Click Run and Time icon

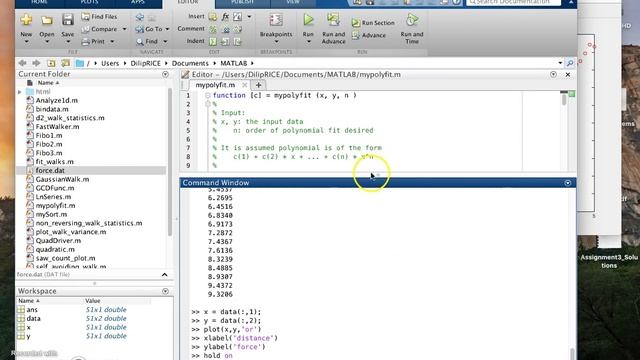pos(411,20)
